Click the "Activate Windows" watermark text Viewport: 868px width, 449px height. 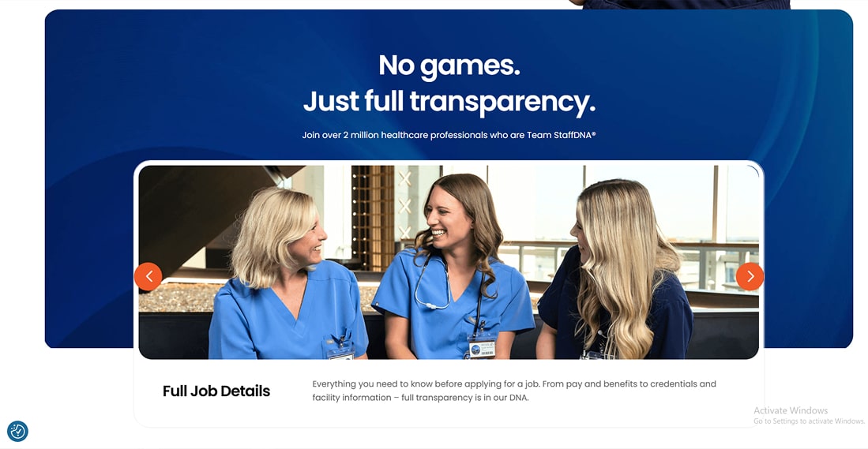click(791, 410)
